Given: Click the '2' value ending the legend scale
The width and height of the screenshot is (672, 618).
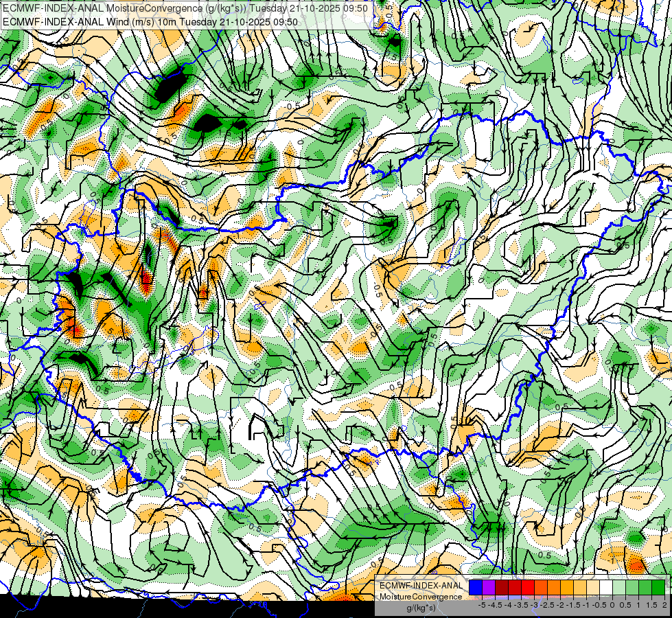Looking at the screenshot, I should click(664, 605).
